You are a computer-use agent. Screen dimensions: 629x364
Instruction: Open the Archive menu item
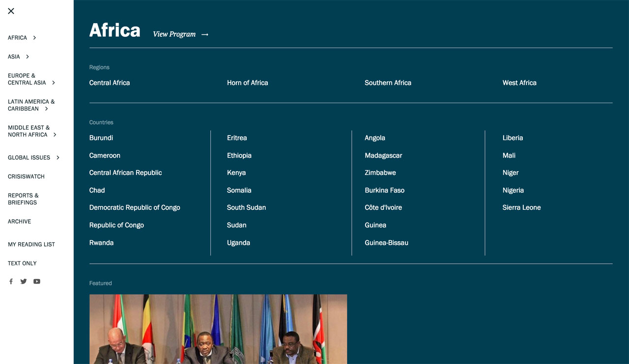(19, 222)
